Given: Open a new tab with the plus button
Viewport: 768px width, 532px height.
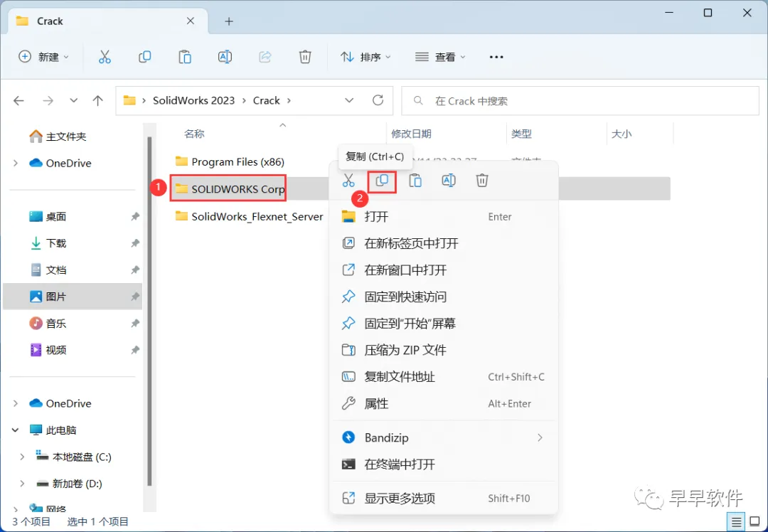Looking at the screenshot, I should point(229,21).
